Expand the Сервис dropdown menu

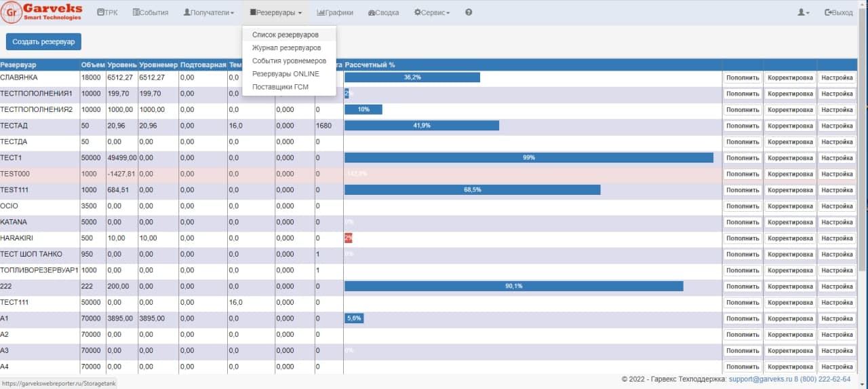(432, 13)
